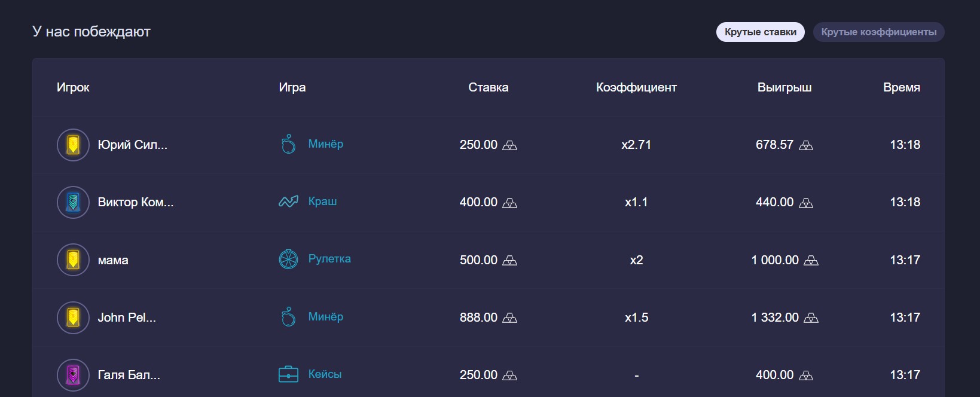Switch to the Крутые коэффициенты tab
The width and height of the screenshot is (980, 397).
[x=878, y=32]
